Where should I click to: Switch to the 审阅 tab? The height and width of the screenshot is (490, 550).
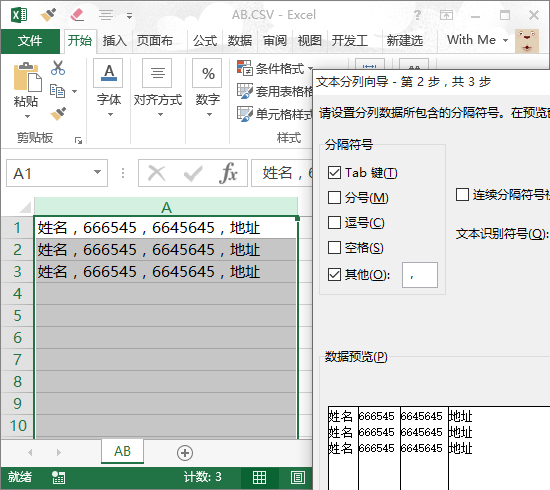tap(275, 41)
